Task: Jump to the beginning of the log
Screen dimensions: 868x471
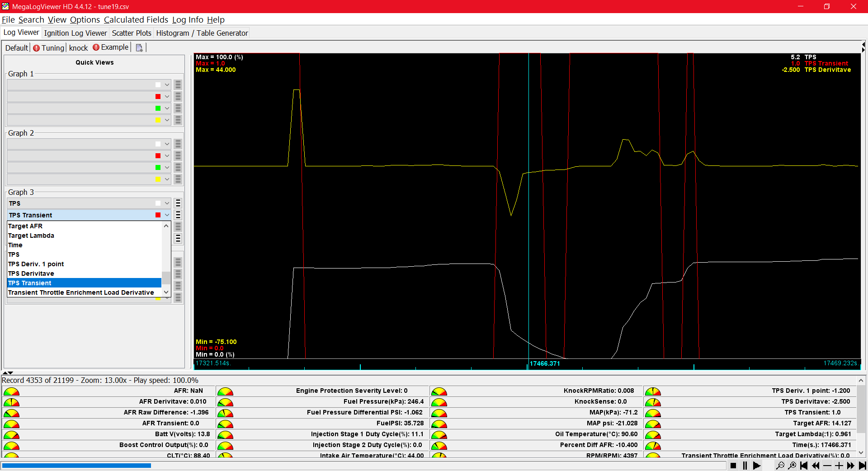Action: click(x=804, y=466)
